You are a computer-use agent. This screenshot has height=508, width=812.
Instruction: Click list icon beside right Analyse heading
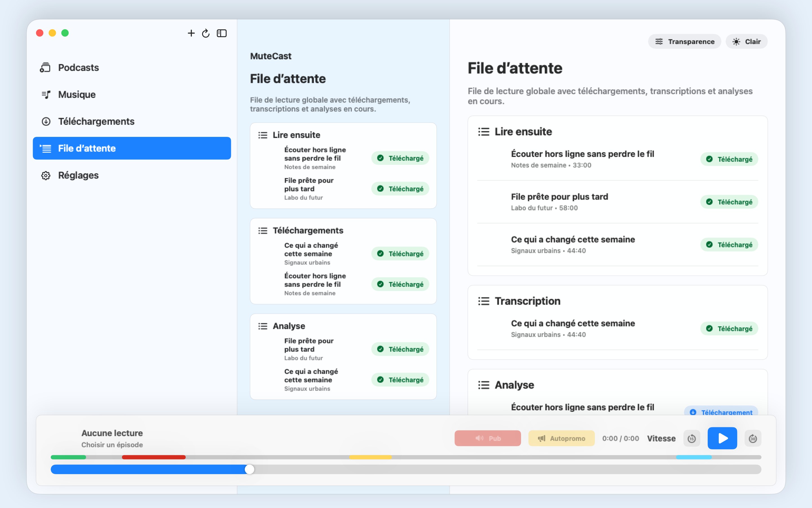pos(484,385)
